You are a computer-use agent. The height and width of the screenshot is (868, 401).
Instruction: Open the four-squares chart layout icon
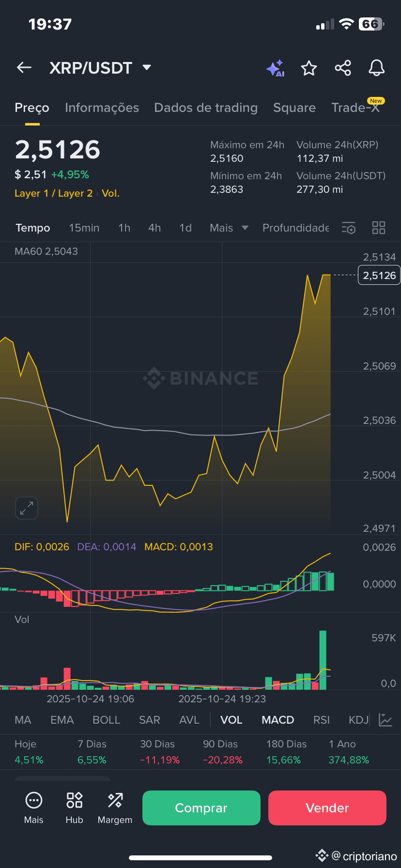[x=379, y=228]
